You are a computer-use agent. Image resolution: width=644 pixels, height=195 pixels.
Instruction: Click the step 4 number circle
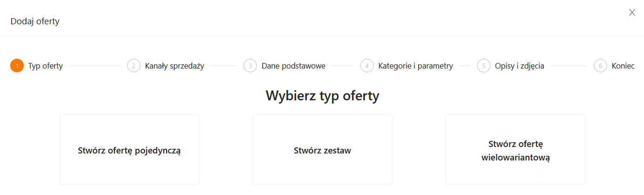point(367,66)
